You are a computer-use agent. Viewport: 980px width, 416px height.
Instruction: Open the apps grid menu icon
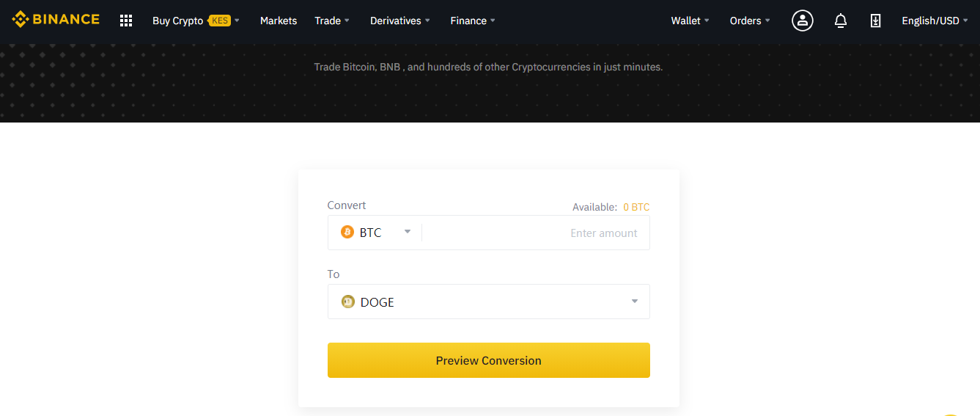click(x=126, y=21)
